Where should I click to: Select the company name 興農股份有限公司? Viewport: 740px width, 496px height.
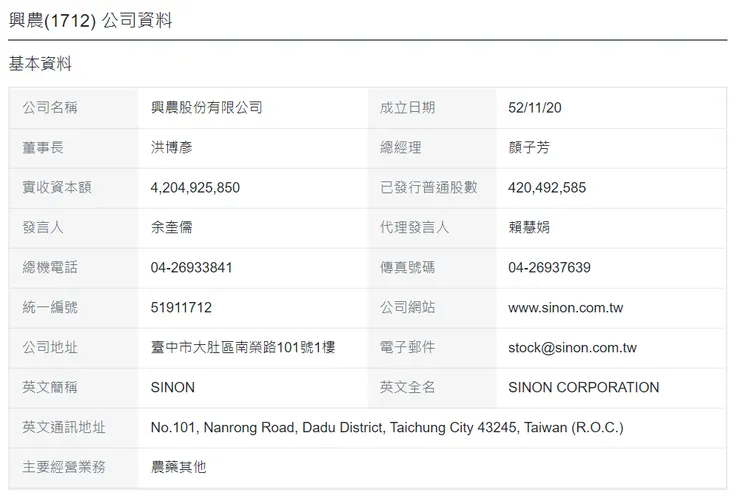(x=207, y=108)
